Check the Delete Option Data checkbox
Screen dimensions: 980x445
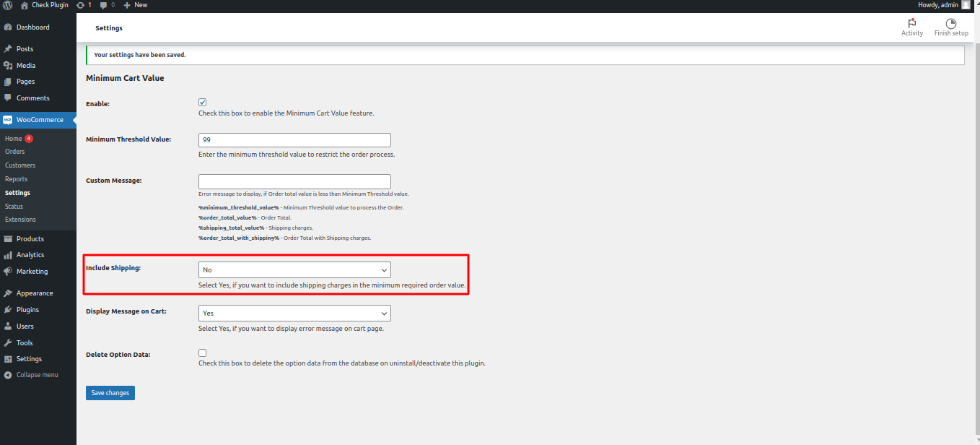coord(203,353)
